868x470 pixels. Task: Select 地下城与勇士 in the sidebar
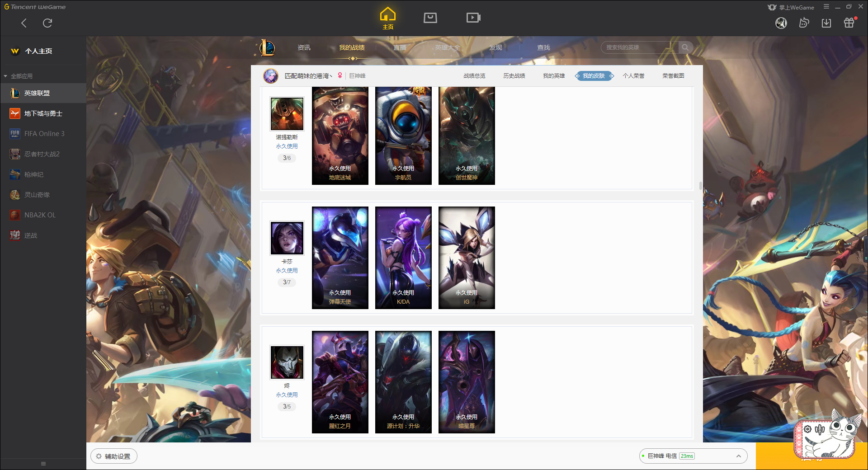click(x=43, y=113)
